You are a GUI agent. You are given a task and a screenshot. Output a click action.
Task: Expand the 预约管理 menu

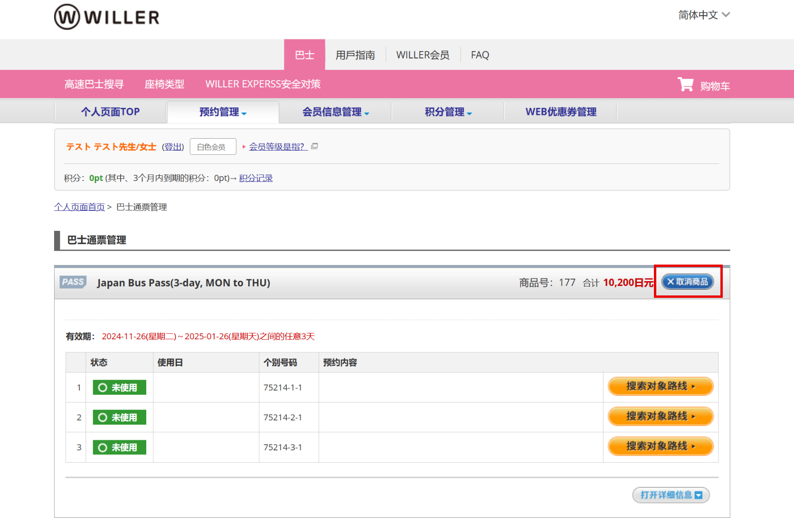tap(223, 112)
